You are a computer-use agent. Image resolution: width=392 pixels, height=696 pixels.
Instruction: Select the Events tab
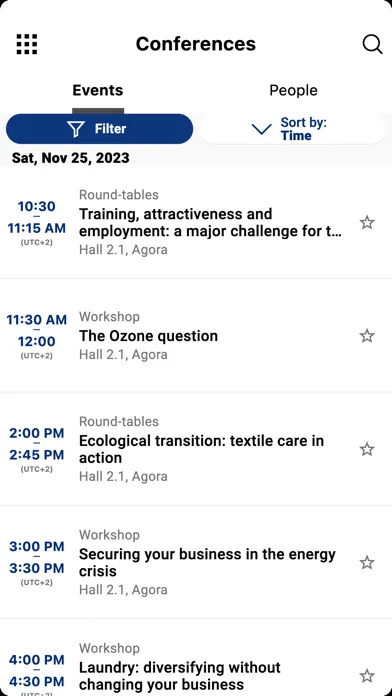[x=98, y=91]
